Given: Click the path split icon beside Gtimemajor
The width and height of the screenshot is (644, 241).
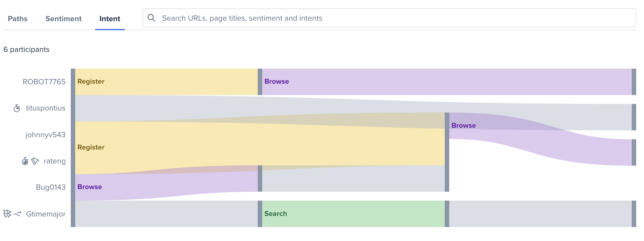Looking at the screenshot, I should (17, 214).
